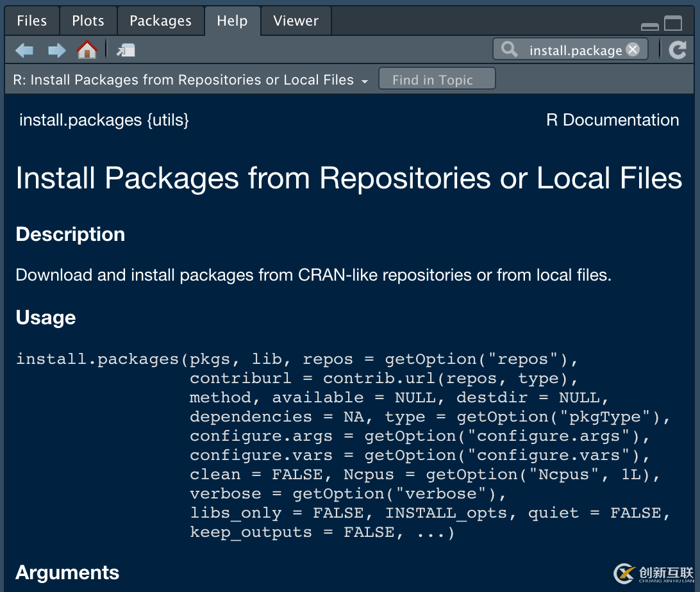Clear the install.package search text
Image resolution: width=700 pixels, height=592 pixels.
633,49
